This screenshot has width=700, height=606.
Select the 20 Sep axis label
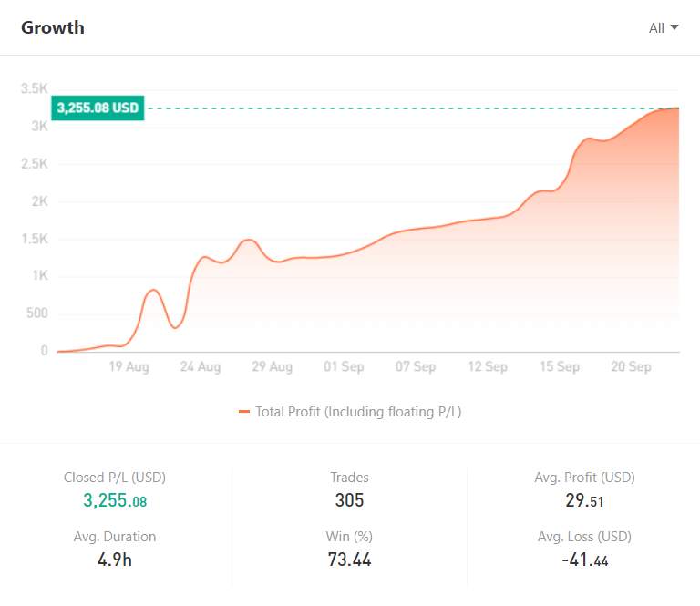pyautogui.click(x=632, y=367)
